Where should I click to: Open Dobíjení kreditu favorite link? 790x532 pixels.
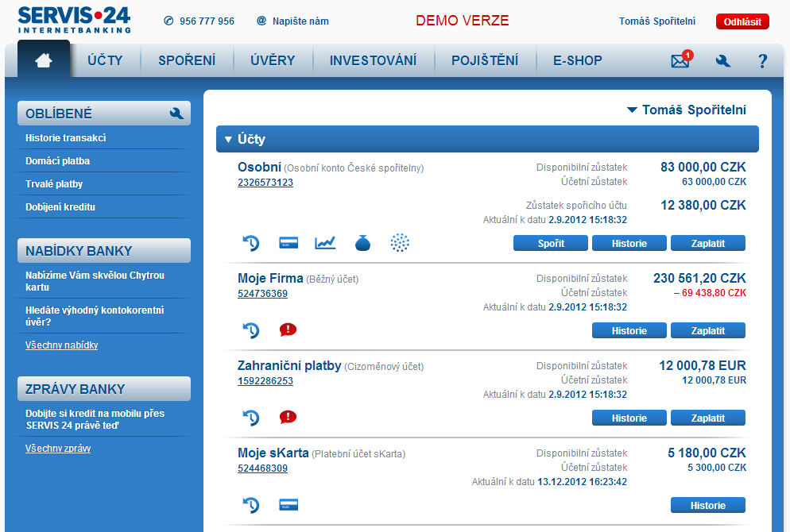(x=60, y=207)
